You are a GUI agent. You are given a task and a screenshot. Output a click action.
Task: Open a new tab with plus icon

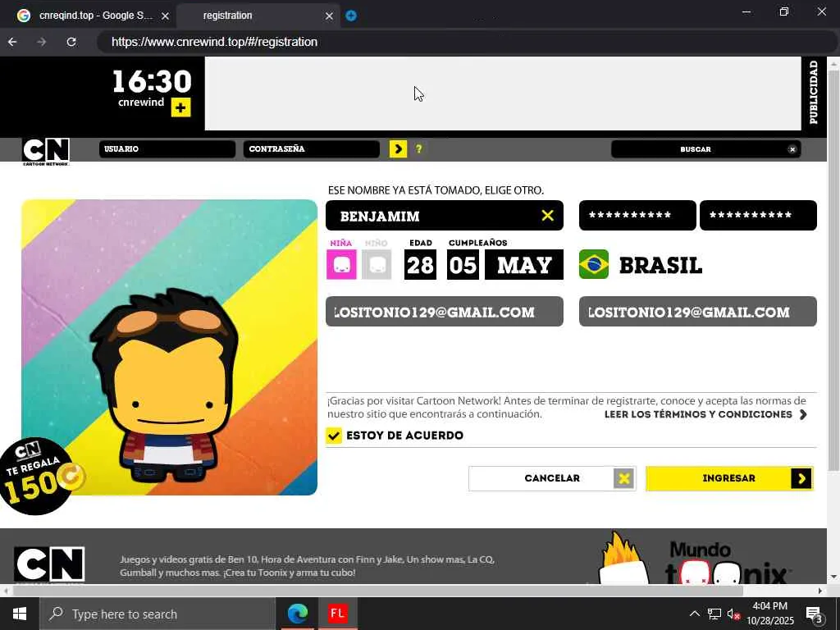point(351,16)
